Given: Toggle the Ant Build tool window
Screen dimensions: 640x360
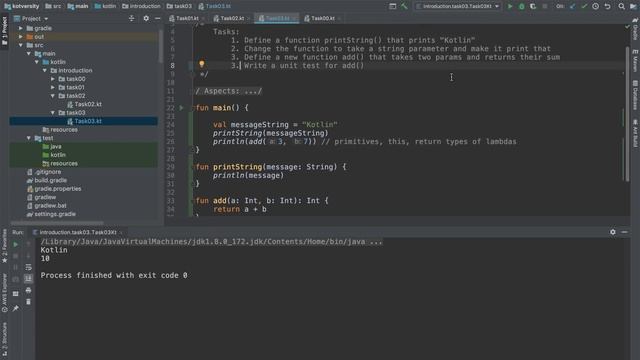Looking at the screenshot, I should coord(635,133).
